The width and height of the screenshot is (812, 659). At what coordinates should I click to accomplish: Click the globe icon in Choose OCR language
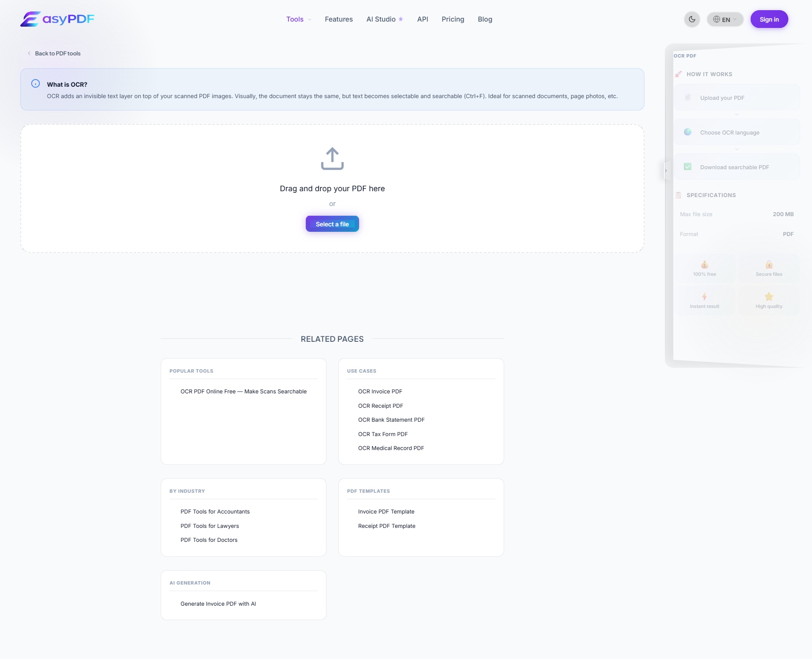[687, 132]
